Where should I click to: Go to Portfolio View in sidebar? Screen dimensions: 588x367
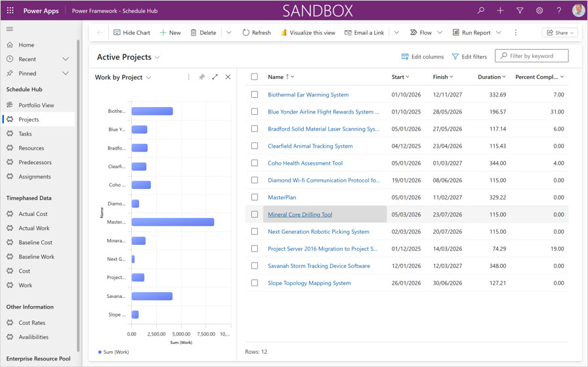[x=36, y=105]
